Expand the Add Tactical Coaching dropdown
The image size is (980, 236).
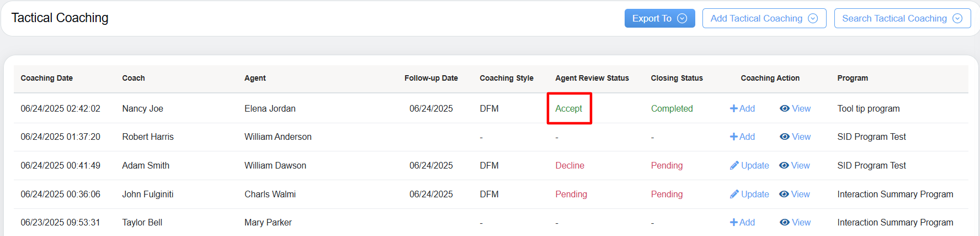coord(764,18)
